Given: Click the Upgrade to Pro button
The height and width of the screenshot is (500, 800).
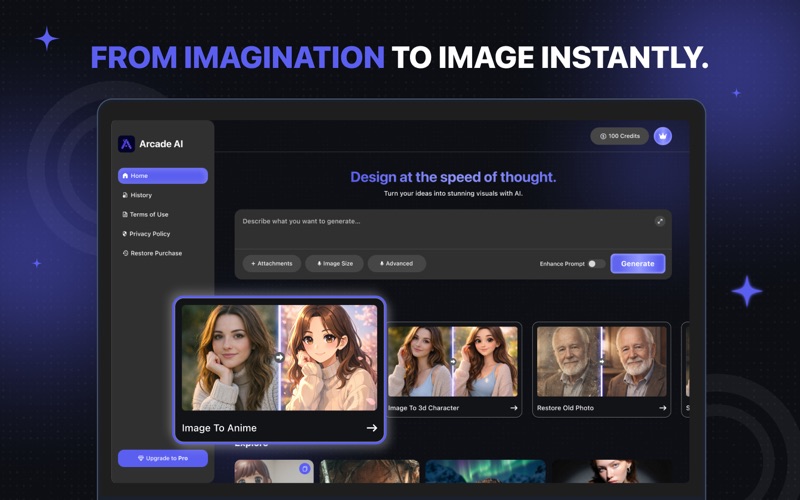Looking at the screenshot, I should [x=163, y=458].
